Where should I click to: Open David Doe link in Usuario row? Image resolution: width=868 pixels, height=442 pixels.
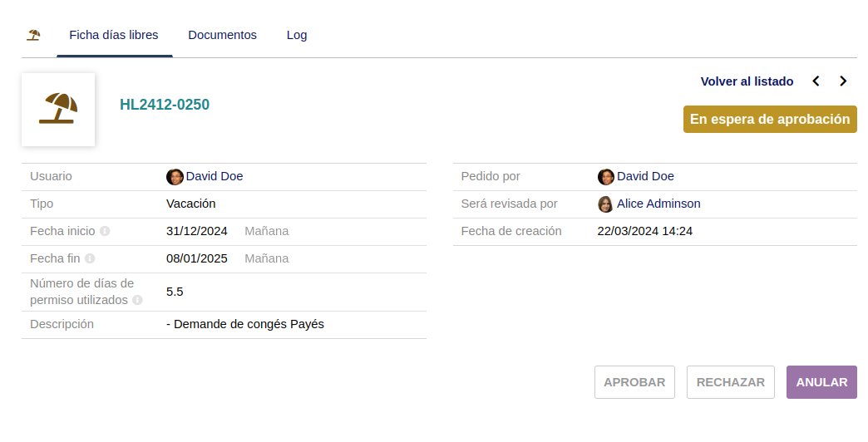pyautogui.click(x=215, y=176)
